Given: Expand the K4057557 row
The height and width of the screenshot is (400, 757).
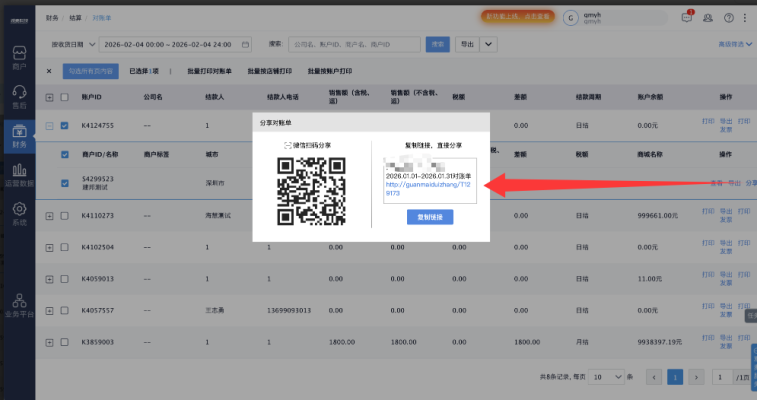Looking at the screenshot, I should click(x=49, y=311).
